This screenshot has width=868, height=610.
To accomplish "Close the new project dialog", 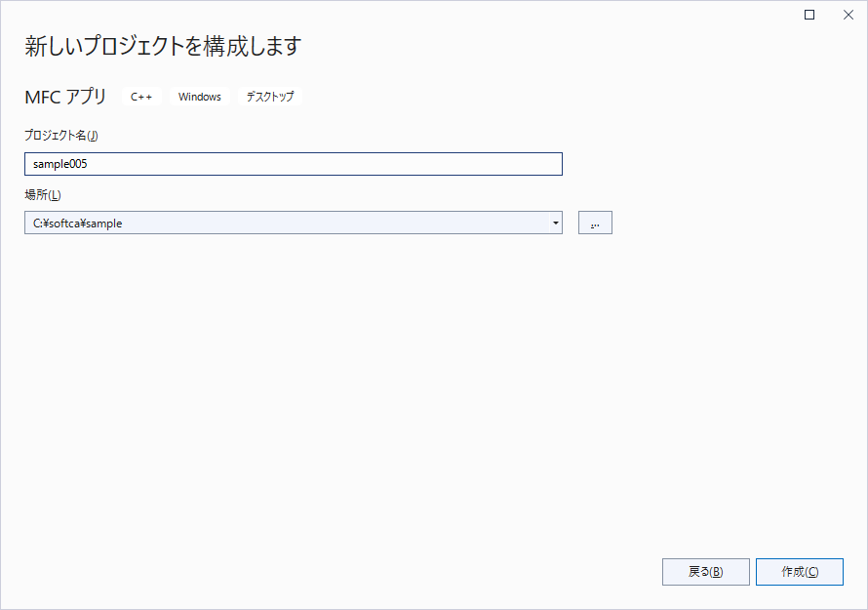I will coord(848,15).
